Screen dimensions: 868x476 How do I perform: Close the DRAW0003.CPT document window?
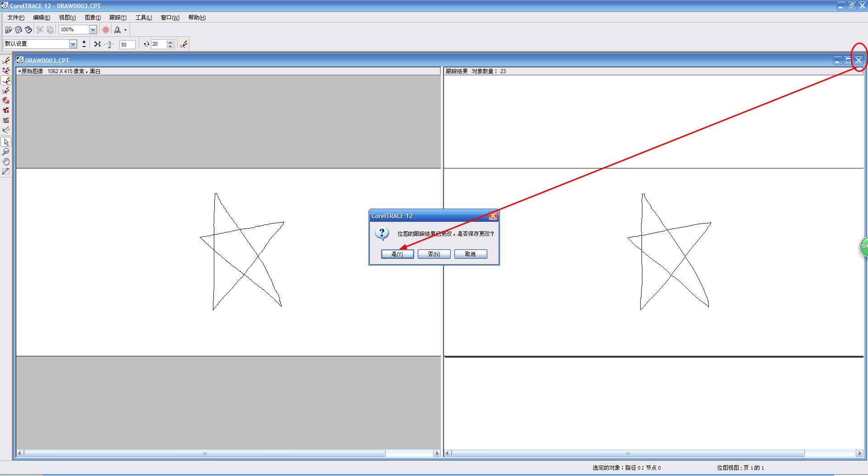pos(859,60)
